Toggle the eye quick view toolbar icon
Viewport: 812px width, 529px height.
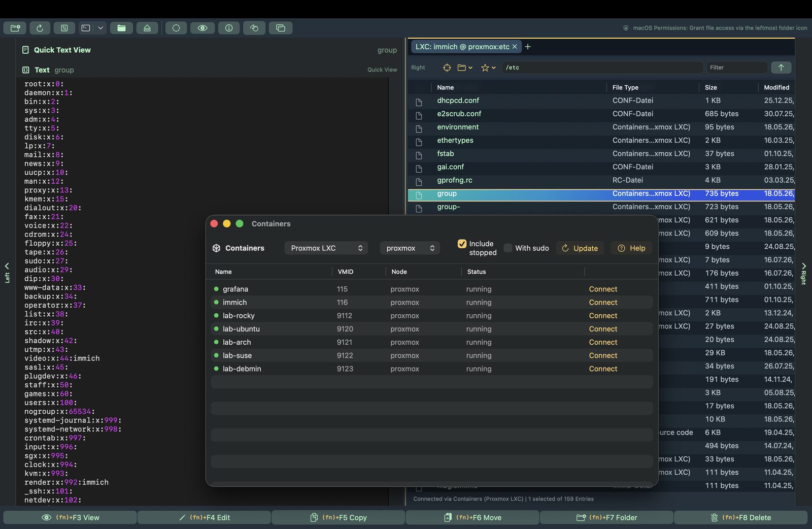click(202, 28)
